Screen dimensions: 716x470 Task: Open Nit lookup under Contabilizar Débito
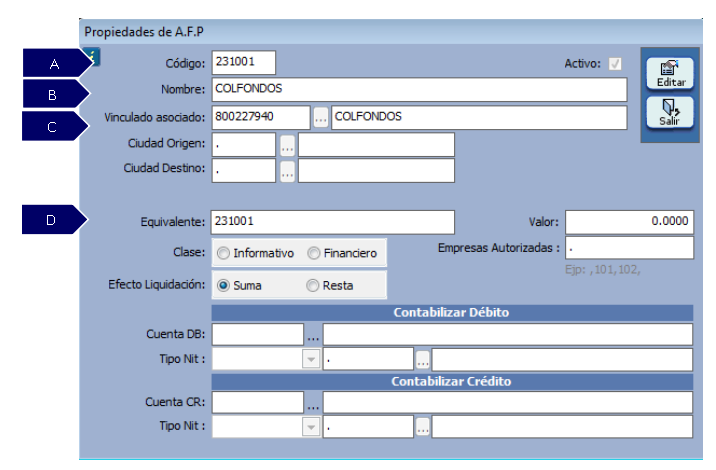[423, 360]
